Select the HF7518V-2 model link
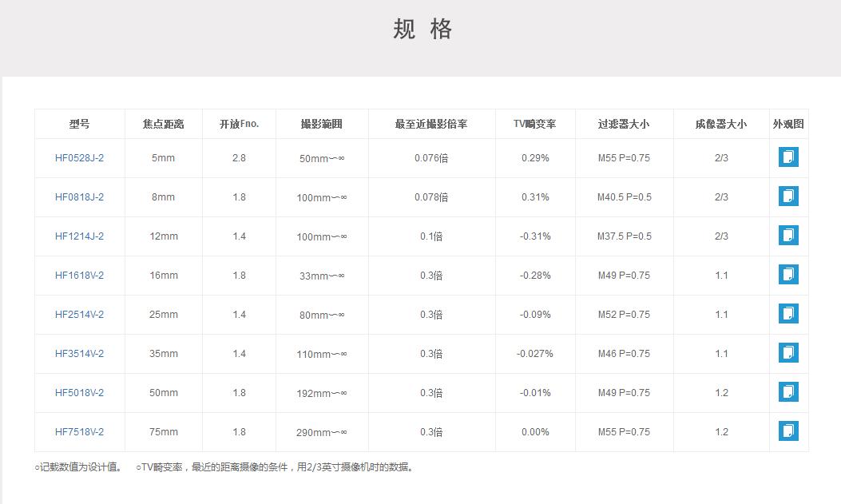The height and width of the screenshot is (504, 841). (x=79, y=432)
